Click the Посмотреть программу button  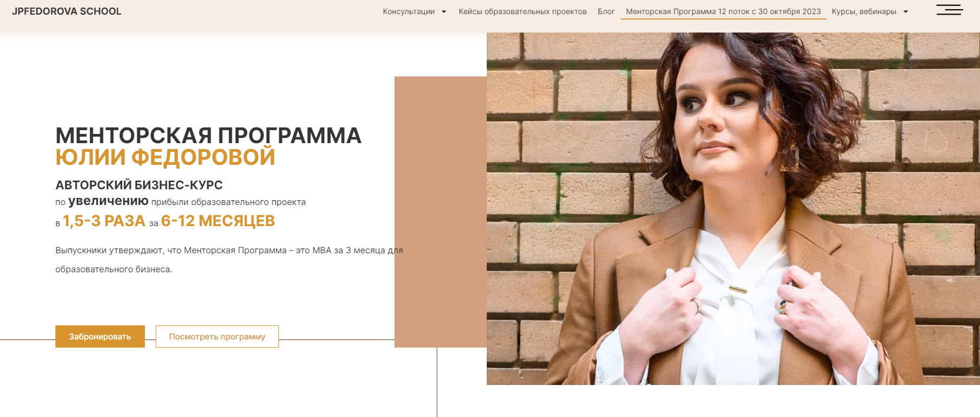[x=217, y=336]
